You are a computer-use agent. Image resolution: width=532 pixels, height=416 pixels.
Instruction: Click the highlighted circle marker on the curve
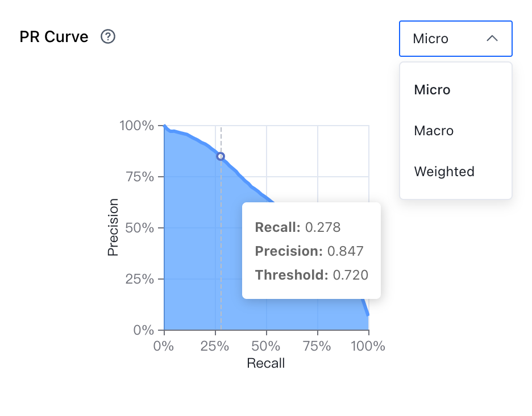(221, 156)
